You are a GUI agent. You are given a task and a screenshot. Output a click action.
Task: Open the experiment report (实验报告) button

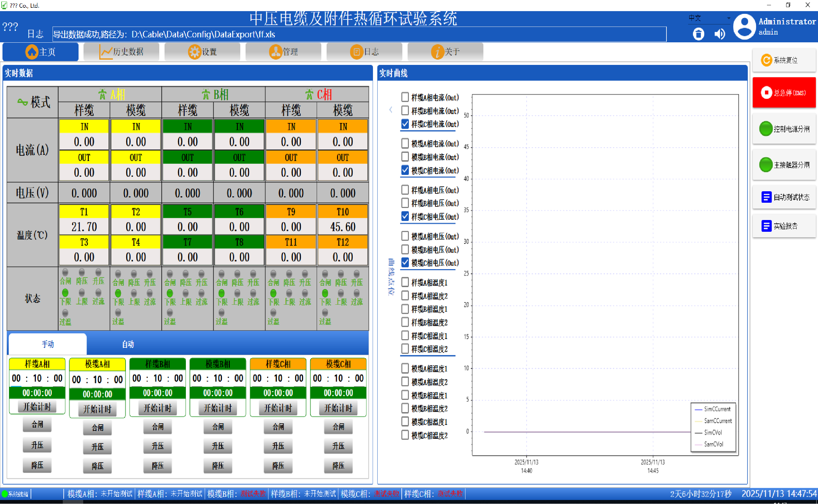click(x=784, y=226)
